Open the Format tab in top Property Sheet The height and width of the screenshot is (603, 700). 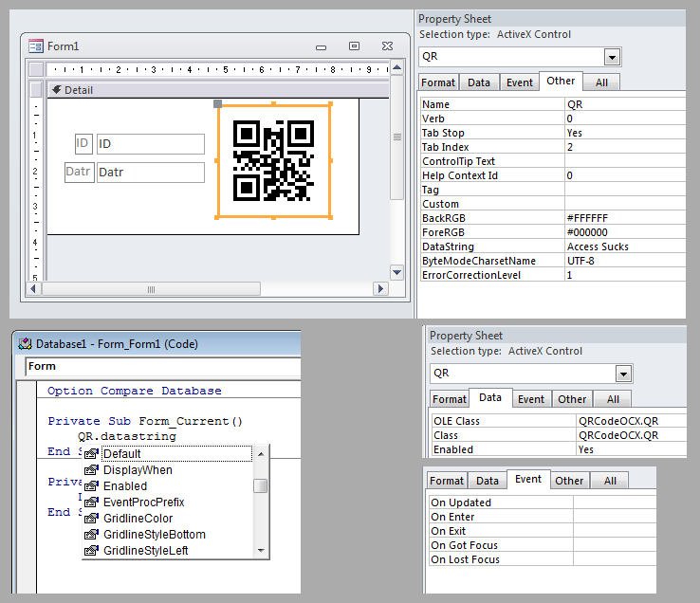coord(438,82)
